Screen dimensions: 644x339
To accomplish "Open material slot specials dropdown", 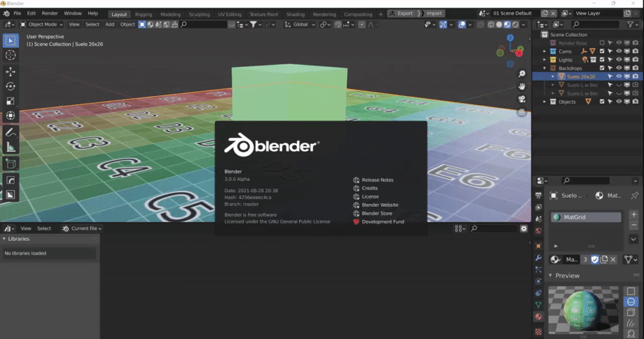I will pyautogui.click(x=634, y=239).
